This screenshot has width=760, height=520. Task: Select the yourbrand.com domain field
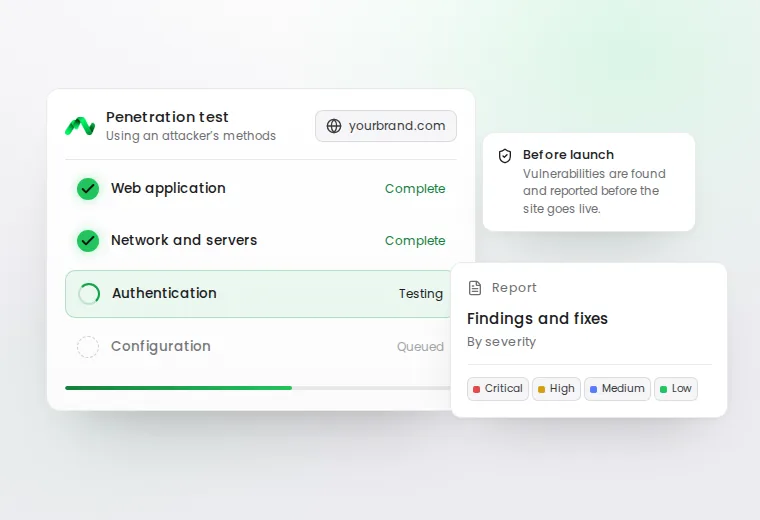(386, 126)
